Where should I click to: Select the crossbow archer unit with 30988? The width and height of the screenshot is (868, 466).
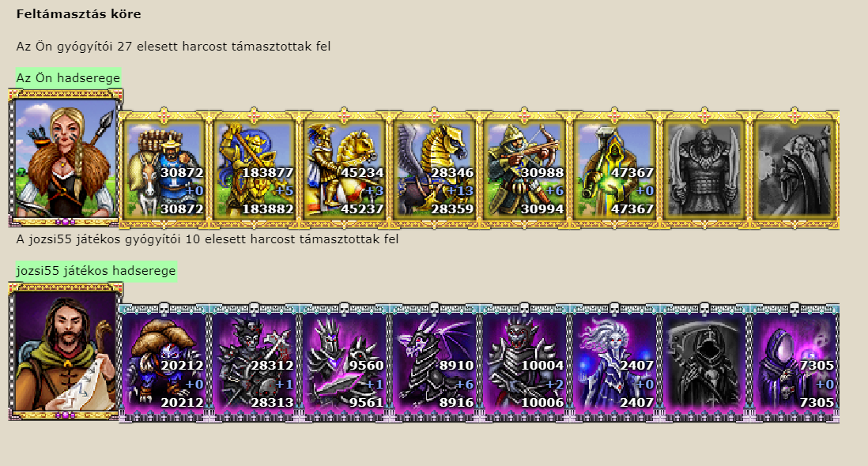coord(525,169)
